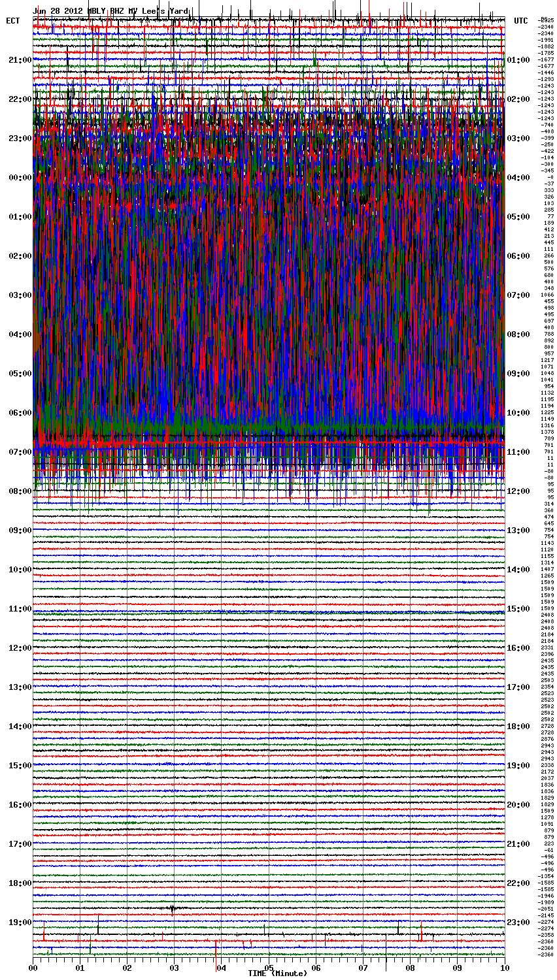
Task: Click the 19:00 label on UTC axis
Action: [x=518, y=766]
